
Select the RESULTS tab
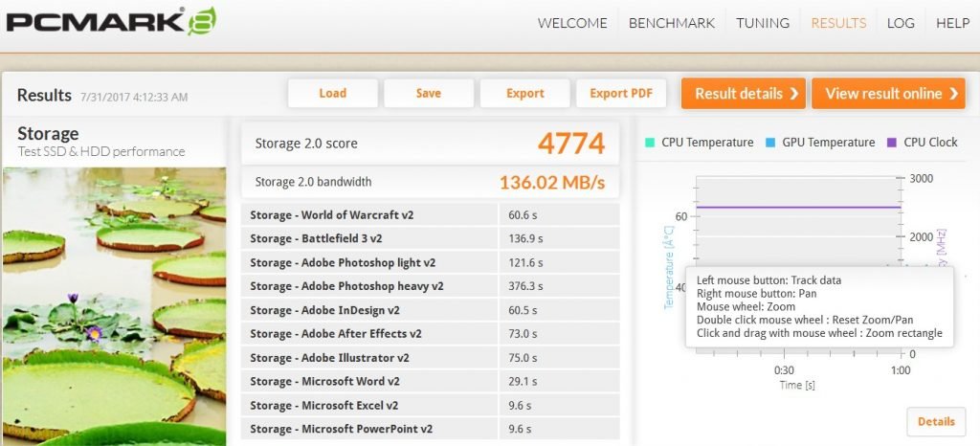838,23
